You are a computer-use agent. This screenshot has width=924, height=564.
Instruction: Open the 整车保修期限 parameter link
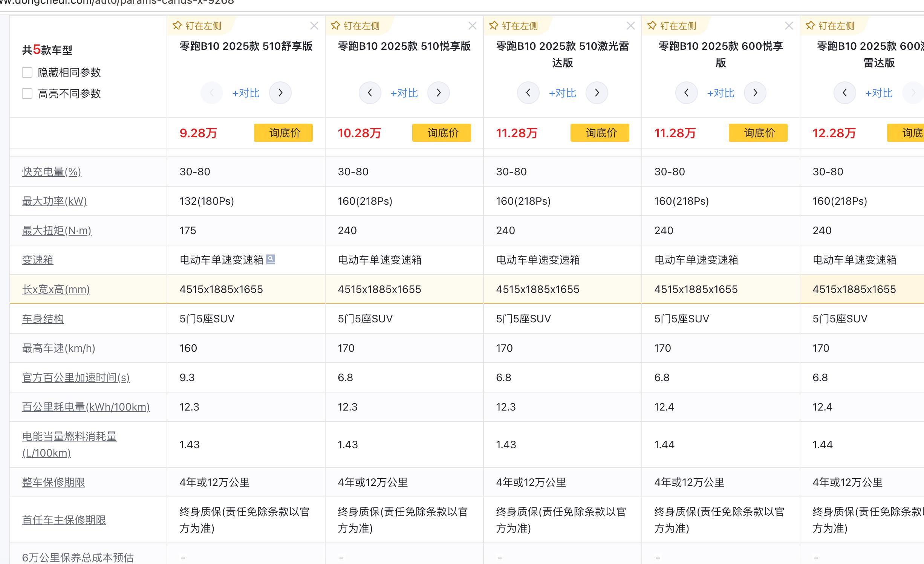54,483
